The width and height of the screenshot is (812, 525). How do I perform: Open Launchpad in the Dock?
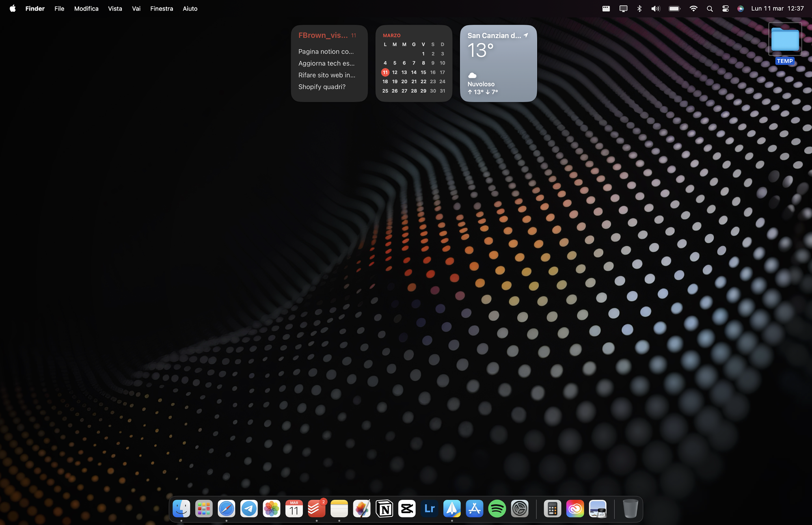[x=204, y=508]
